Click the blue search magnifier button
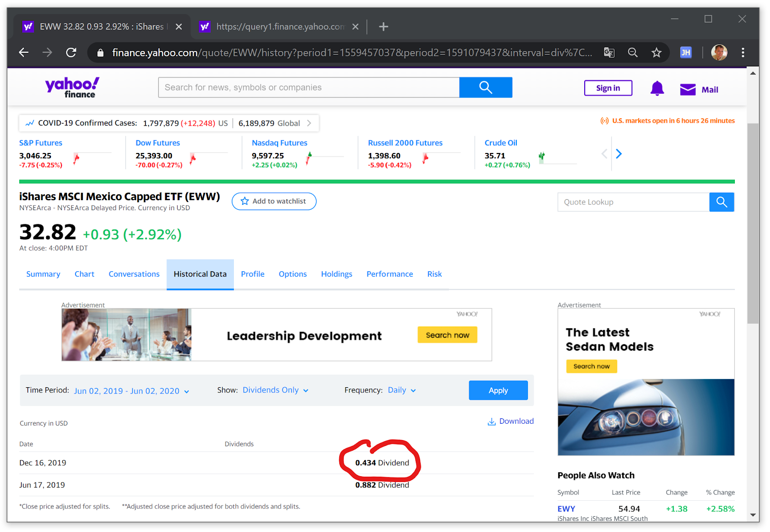Screen dimensions: 770x532 pyautogui.click(x=485, y=88)
